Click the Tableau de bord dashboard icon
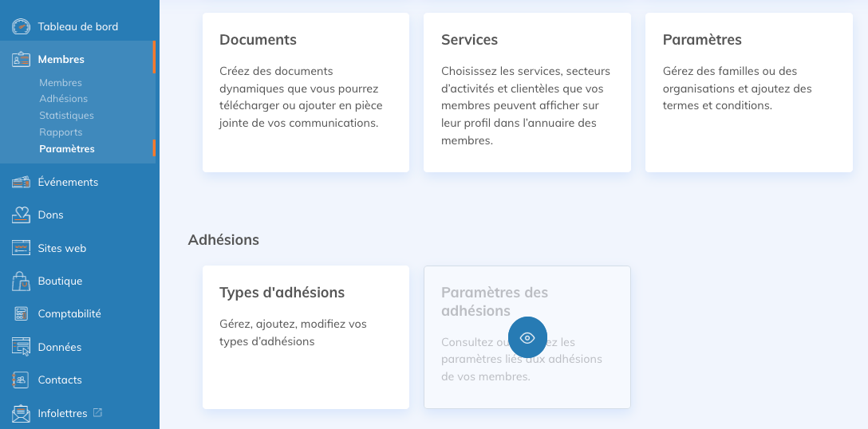 (22, 27)
